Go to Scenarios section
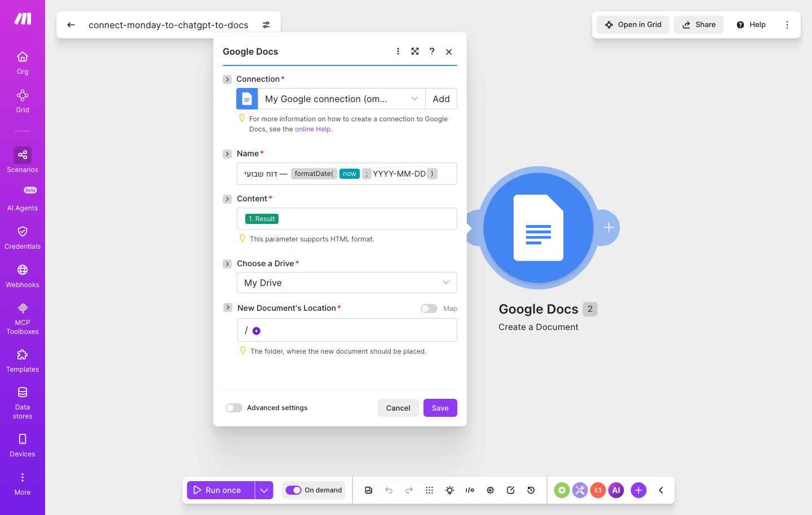 tap(23, 160)
